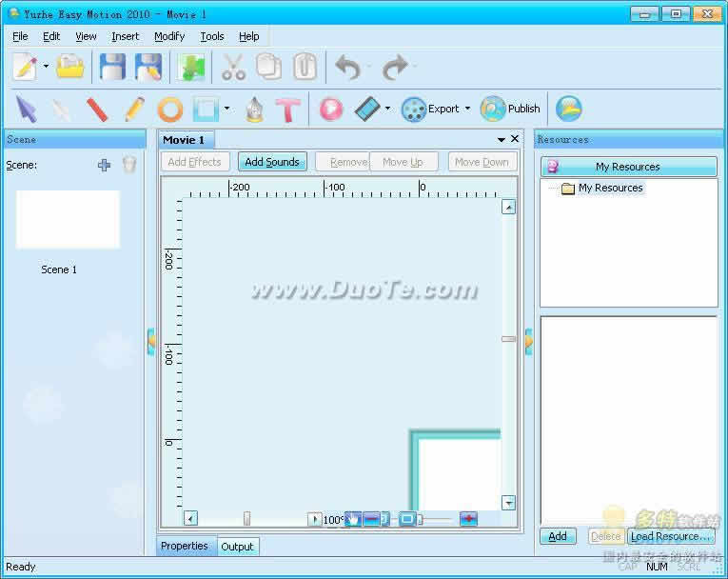Click the Cut scissors icon
This screenshot has height=579, width=728.
[x=233, y=68]
